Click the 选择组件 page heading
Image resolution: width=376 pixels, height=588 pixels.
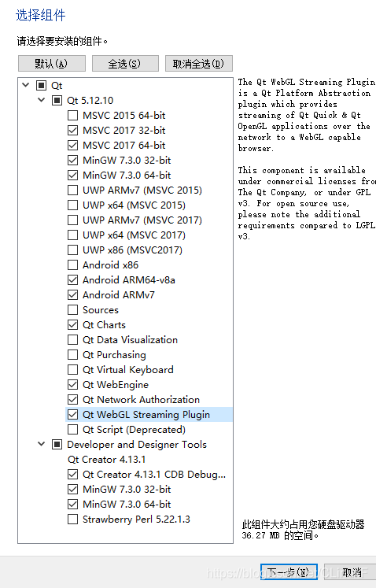(x=40, y=15)
